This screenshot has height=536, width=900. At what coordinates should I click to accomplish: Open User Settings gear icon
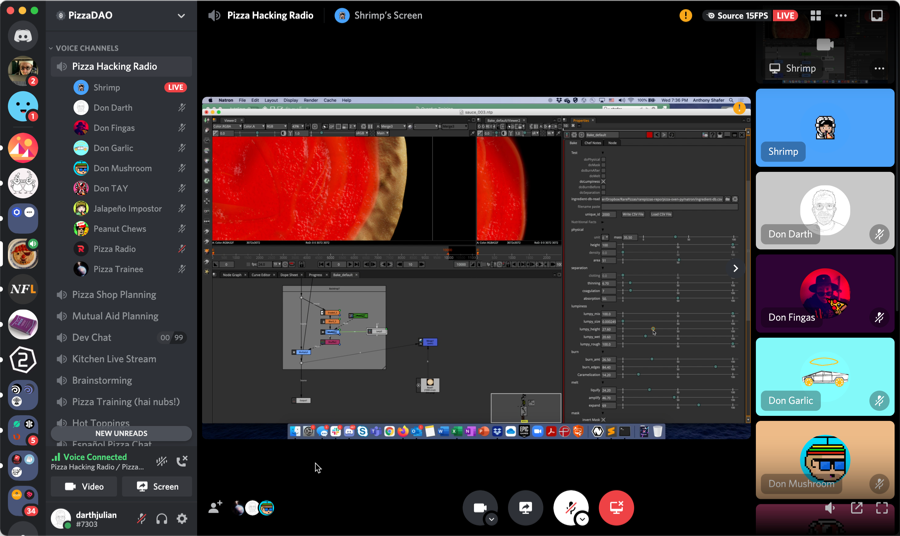[182, 519]
